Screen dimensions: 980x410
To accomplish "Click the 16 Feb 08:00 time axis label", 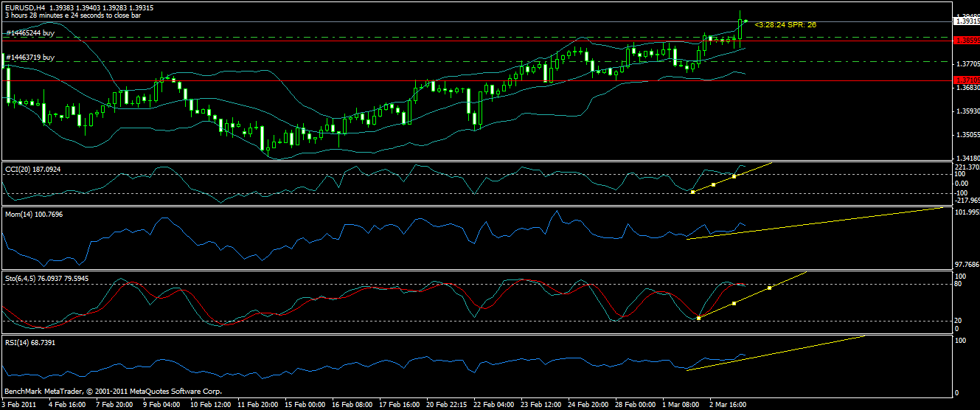I will (352, 404).
